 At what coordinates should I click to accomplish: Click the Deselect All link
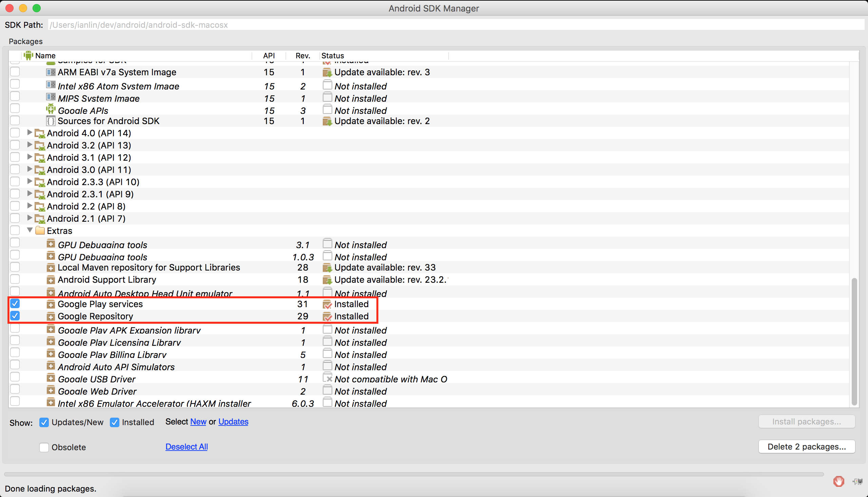coord(186,446)
